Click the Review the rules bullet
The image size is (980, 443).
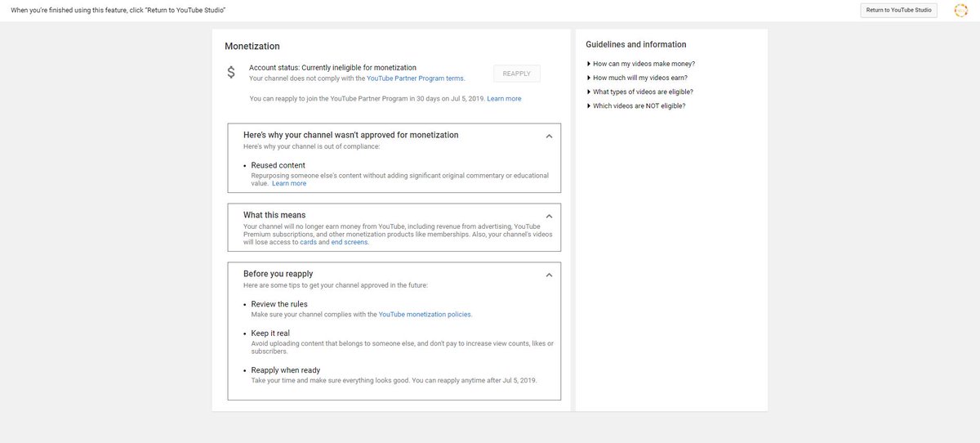click(279, 304)
